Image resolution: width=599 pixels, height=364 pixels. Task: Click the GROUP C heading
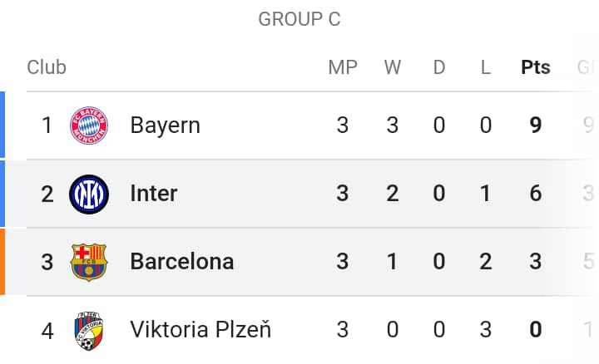coord(299,19)
